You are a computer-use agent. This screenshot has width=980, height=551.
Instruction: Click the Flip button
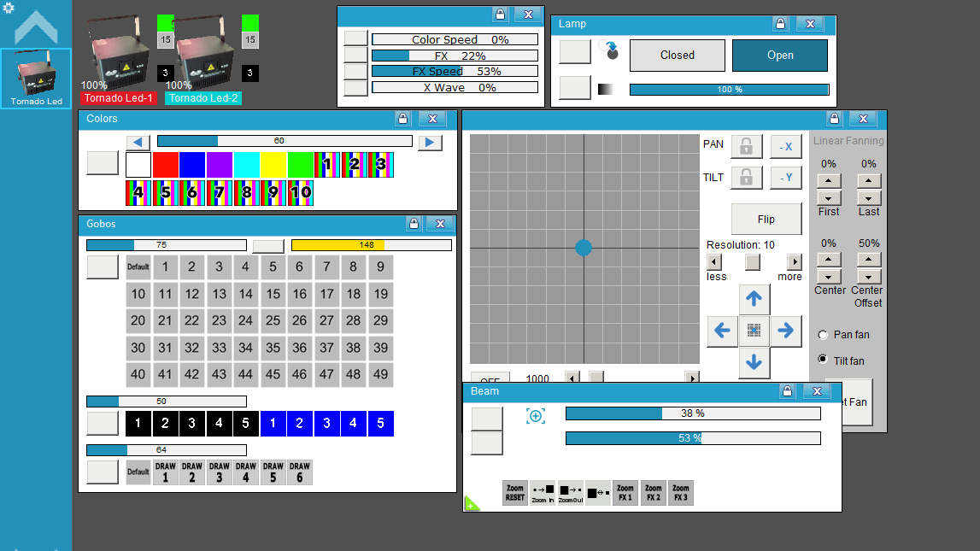pyautogui.click(x=766, y=220)
